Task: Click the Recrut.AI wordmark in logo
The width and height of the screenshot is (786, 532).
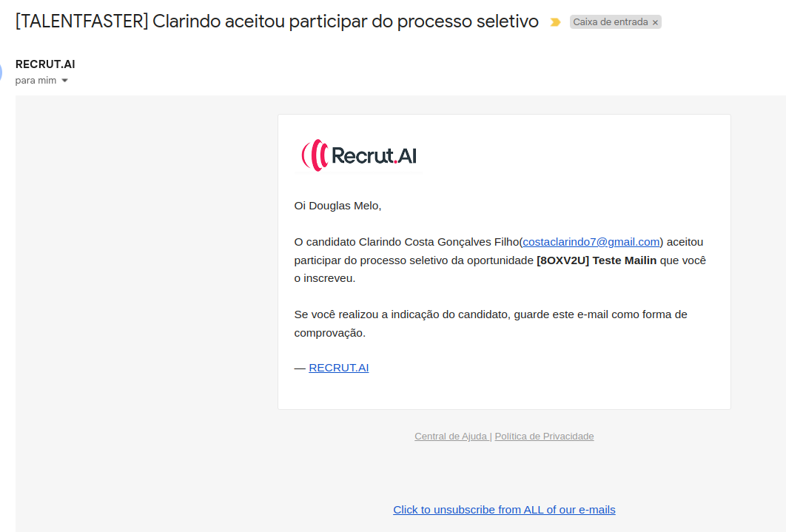Action: tap(374, 155)
